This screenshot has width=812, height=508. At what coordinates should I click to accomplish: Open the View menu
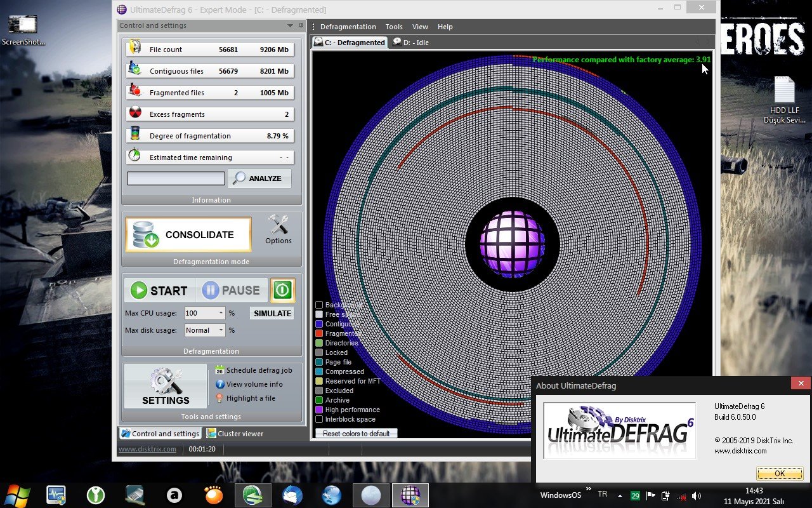tap(420, 27)
